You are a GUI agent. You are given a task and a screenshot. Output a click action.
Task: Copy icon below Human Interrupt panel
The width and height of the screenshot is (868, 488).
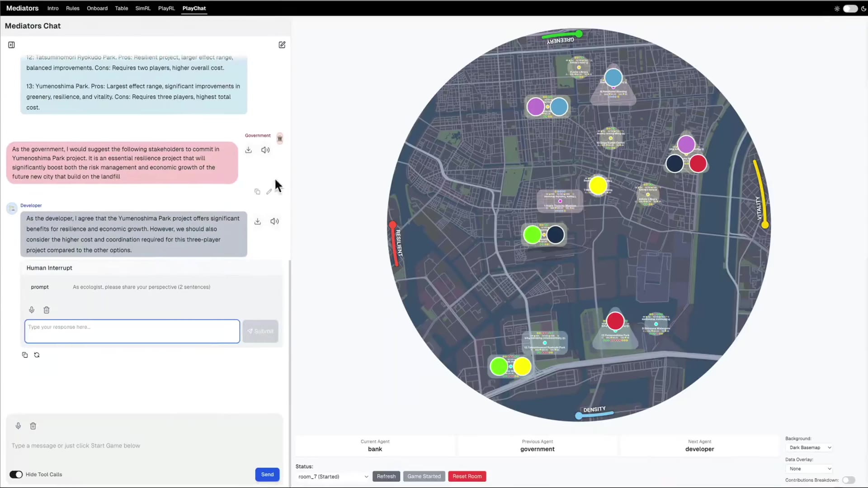pyautogui.click(x=25, y=355)
